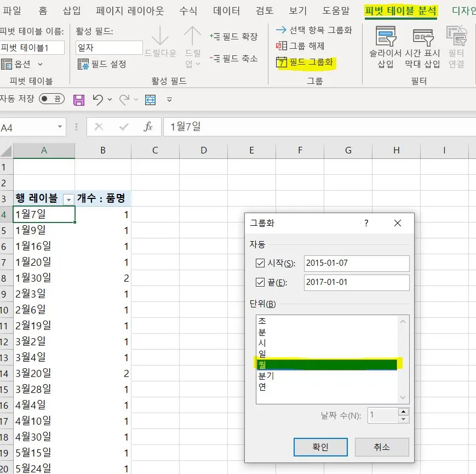Open the undo history dropdown arrow
This screenshot has height=474, width=476.
coord(110,100)
